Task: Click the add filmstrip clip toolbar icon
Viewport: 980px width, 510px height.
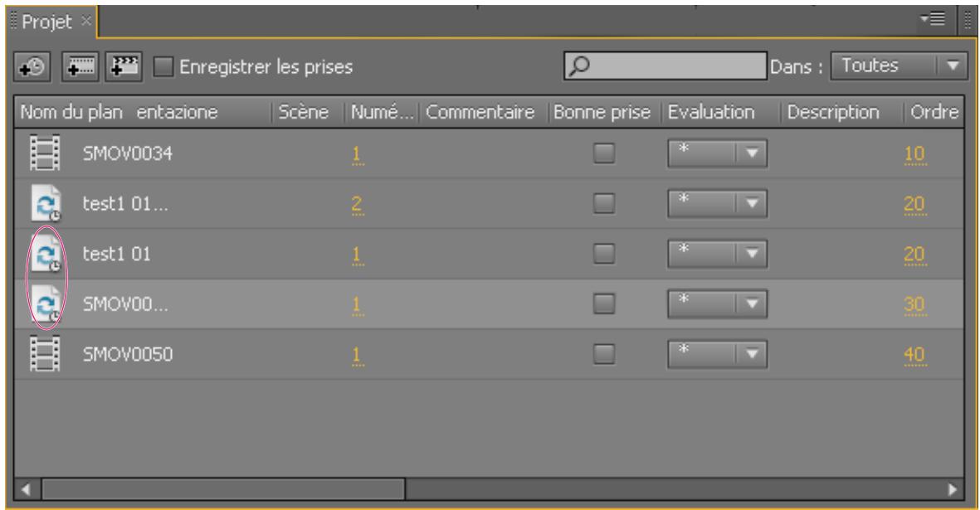Action: [x=80, y=67]
